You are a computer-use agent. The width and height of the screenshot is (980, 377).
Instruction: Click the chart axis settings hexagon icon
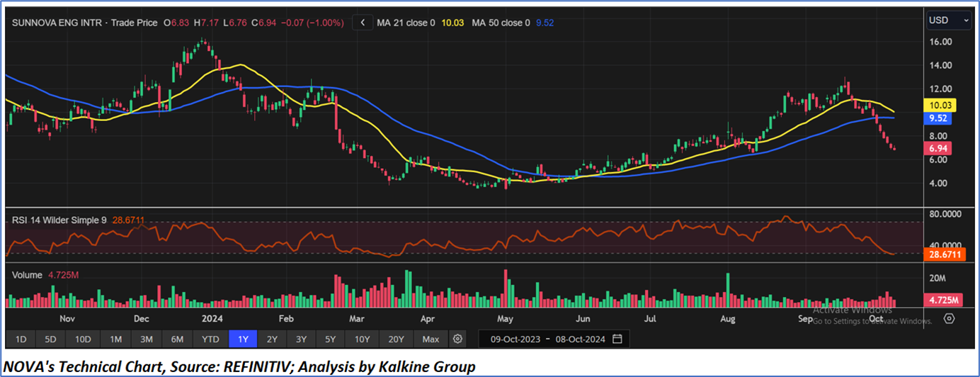(950, 319)
